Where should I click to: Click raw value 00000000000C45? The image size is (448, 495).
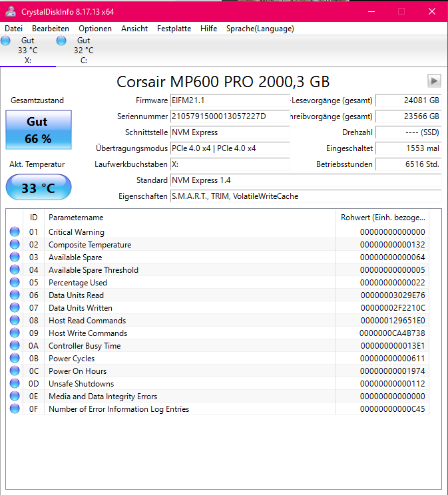[x=392, y=409]
